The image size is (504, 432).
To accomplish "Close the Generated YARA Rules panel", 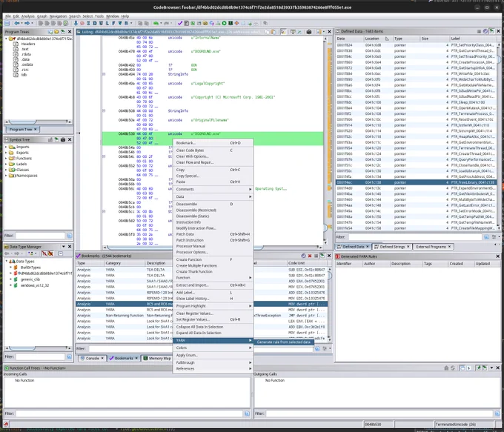I will click(497, 256).
